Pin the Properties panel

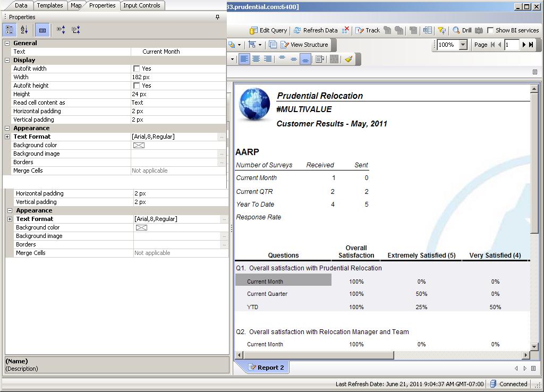click(217, 17)
